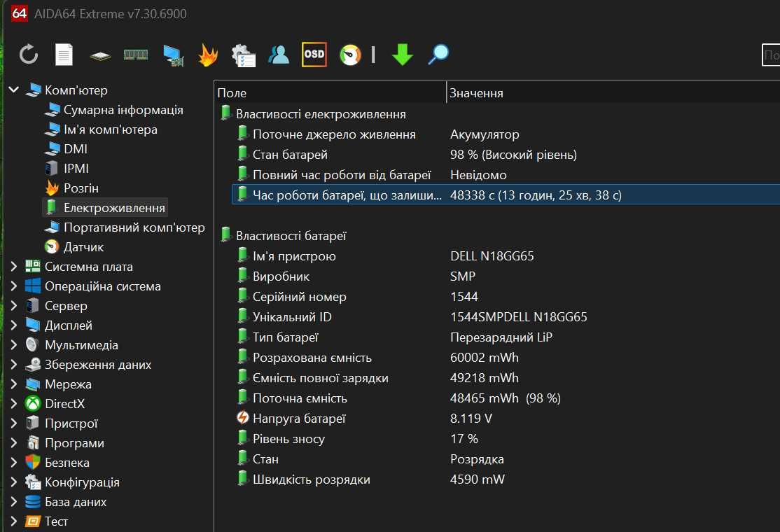
Task: Open cache and memory benchmark RAM icon
Action: (136, 55)
